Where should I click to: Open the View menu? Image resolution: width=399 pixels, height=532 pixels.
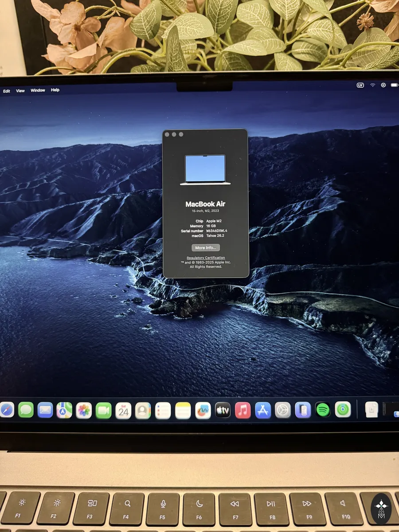[x=20, y=90]
